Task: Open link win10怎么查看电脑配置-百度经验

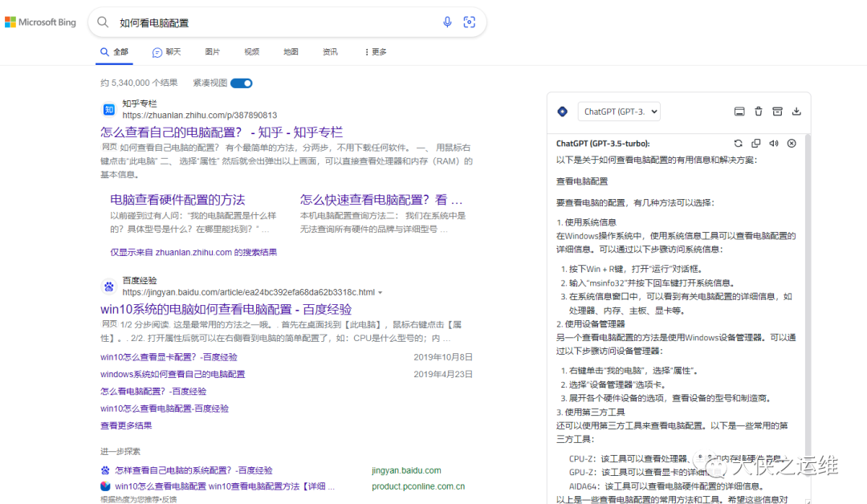Action: (165, 408)
